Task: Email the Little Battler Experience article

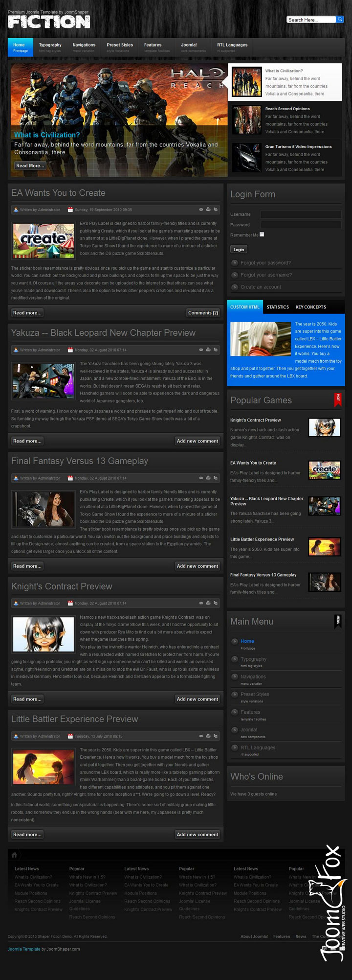Action: click(201, 736)
